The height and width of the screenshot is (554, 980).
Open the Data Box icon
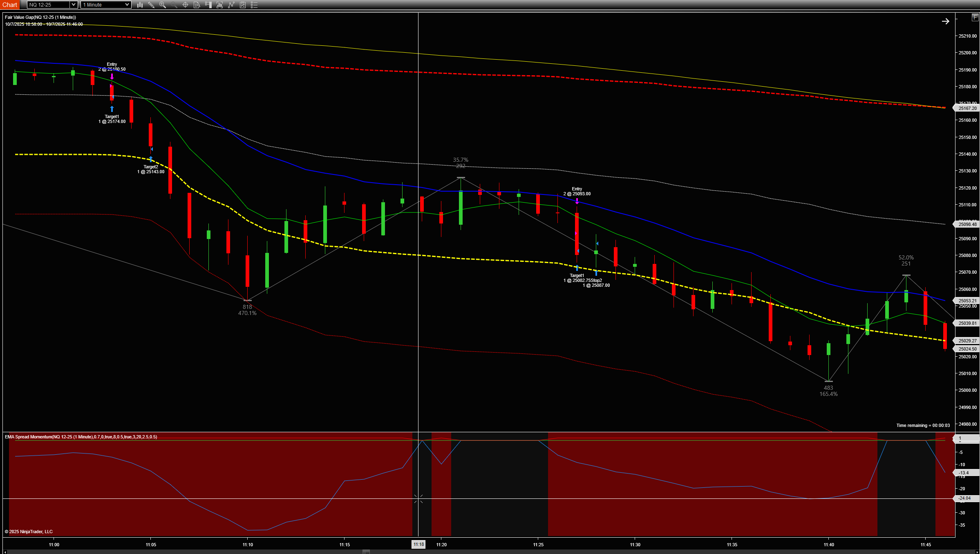tap(197, 5)
